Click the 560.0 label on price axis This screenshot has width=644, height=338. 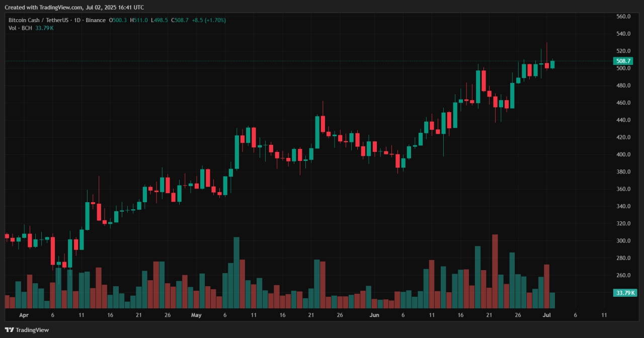point(623,17)
